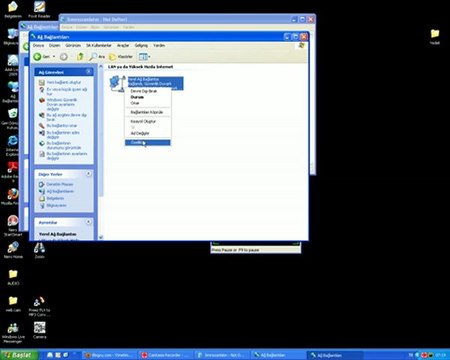
Task: Click Windows Güvenlik Duvarı ayarlarını değiştir
Action: (62, 104)
